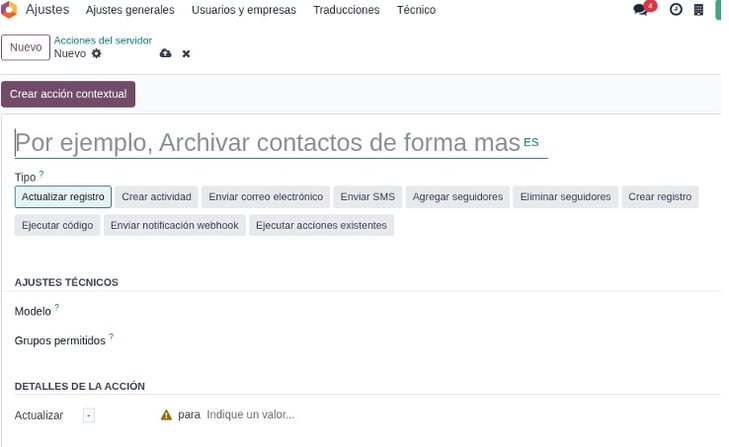Click the Nuevo button
The image size is (729, 447).
tap(26, 47)
